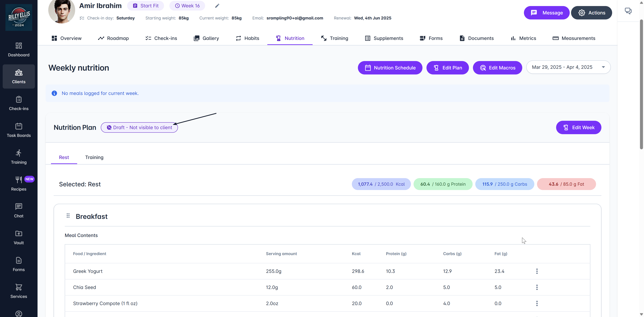644x317 pixels.
Task: Open Recipes in the sidebar
Action: (18, 184)
